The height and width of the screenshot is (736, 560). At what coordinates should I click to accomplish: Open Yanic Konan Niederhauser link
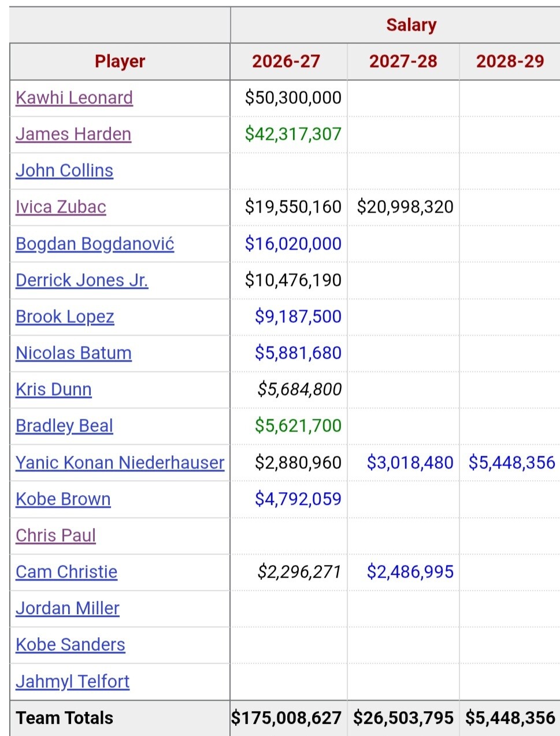(x=120, y=463)
